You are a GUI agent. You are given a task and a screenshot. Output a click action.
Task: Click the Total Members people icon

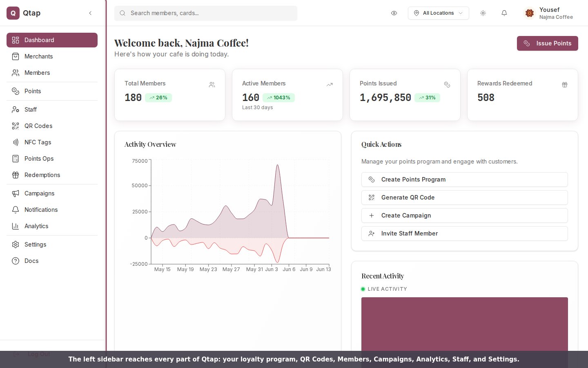(x=212, y=85)
